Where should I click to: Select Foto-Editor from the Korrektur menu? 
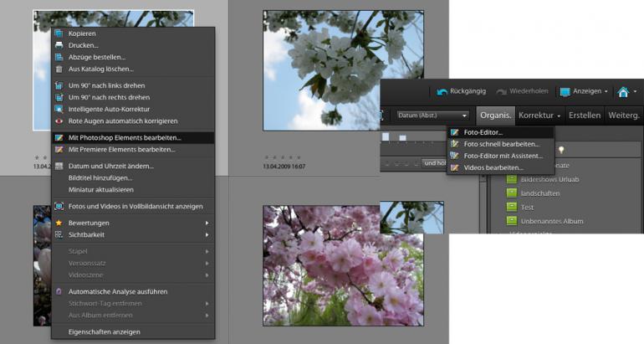coord(483,132)
